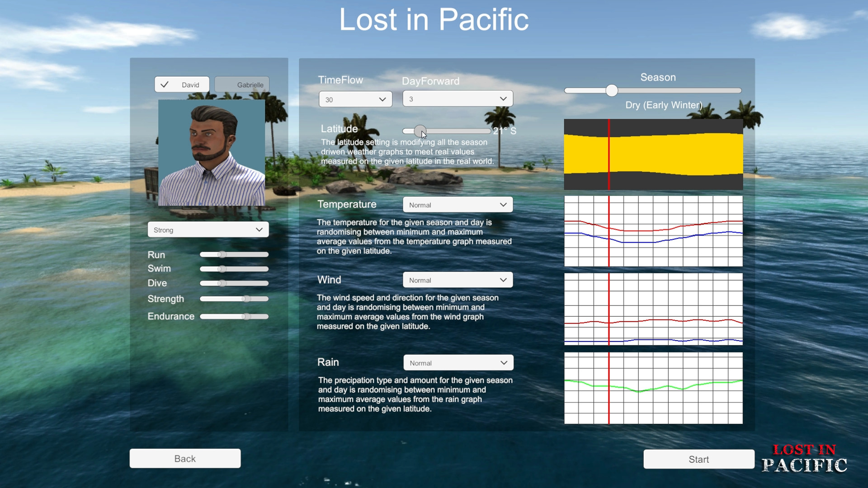Adjust the Strength attribute slider
868x488 pixels.
coord(247,299)
